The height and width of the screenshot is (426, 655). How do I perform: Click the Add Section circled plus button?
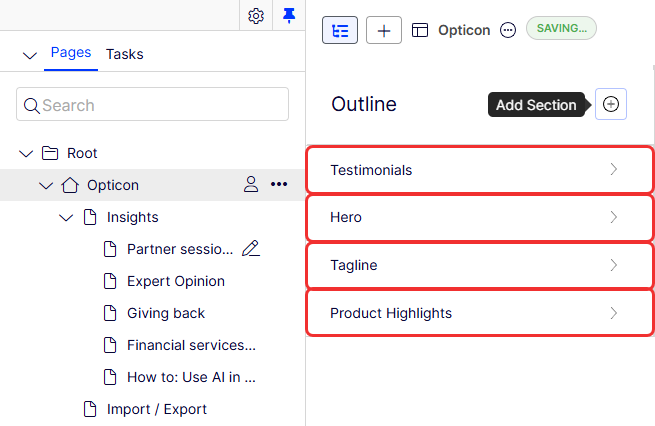click(x=610, y=104)
